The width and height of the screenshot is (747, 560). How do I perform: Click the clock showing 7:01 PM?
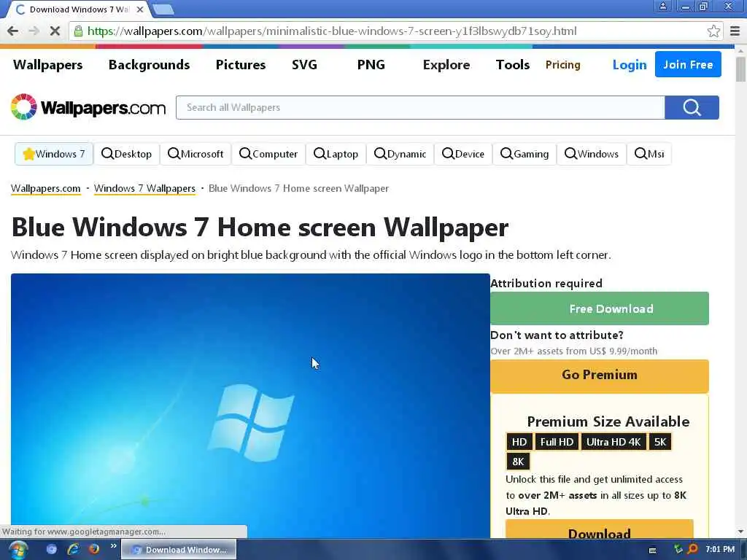click(720, 549)
